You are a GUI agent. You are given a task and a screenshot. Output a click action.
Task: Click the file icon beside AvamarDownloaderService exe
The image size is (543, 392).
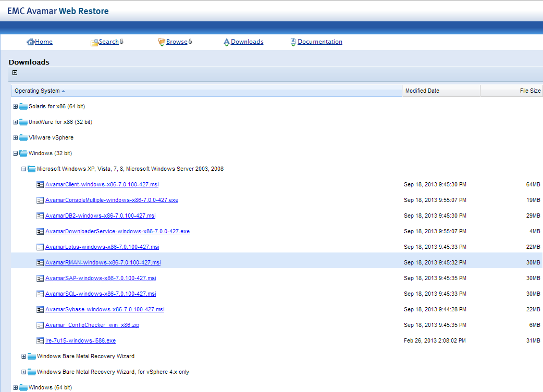(40, 231)
